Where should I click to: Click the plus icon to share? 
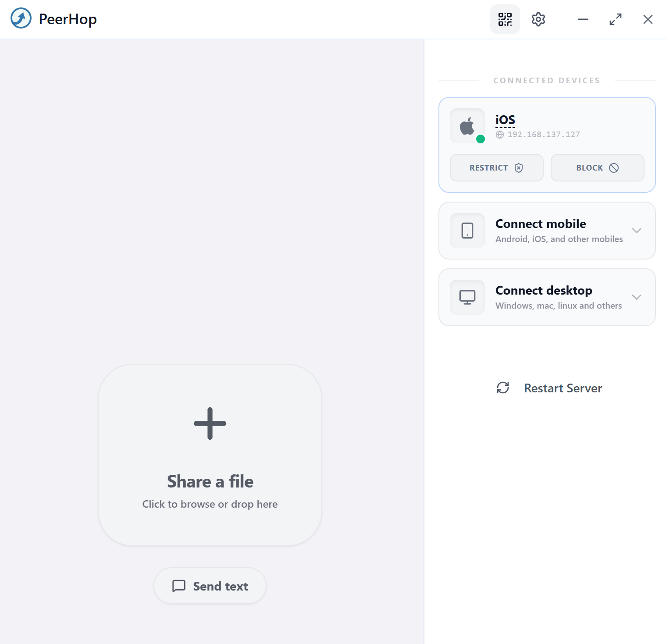[x=210, y=423]
